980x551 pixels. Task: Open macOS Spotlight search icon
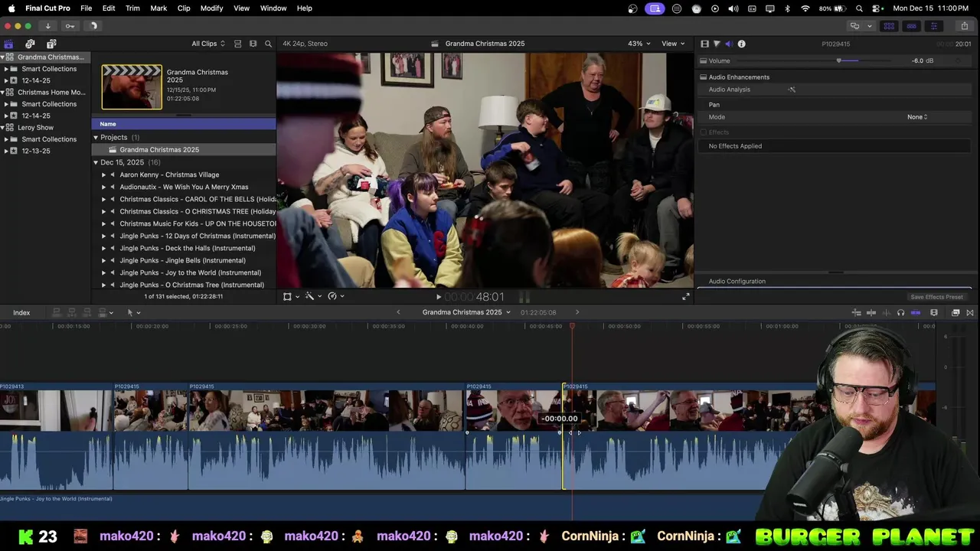859,8
